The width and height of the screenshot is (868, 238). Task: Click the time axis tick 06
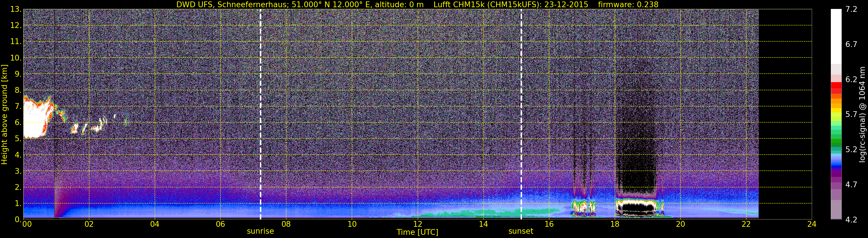pos(220,224)
